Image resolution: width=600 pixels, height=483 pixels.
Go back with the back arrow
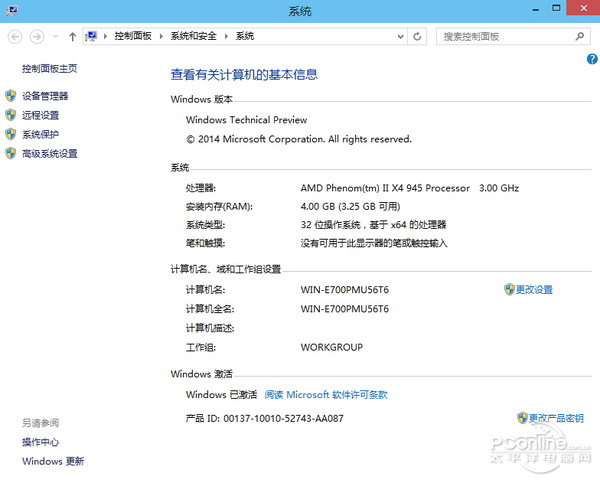[15, 37]
